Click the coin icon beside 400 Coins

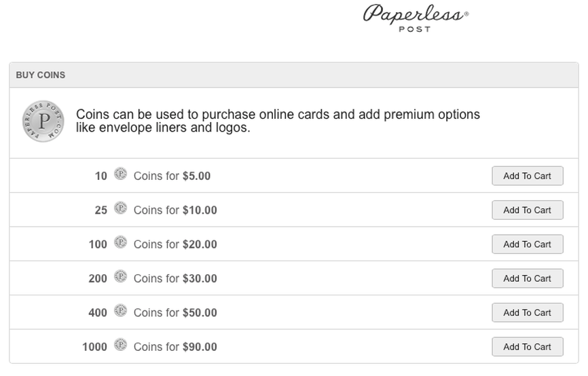pos(120,310)
